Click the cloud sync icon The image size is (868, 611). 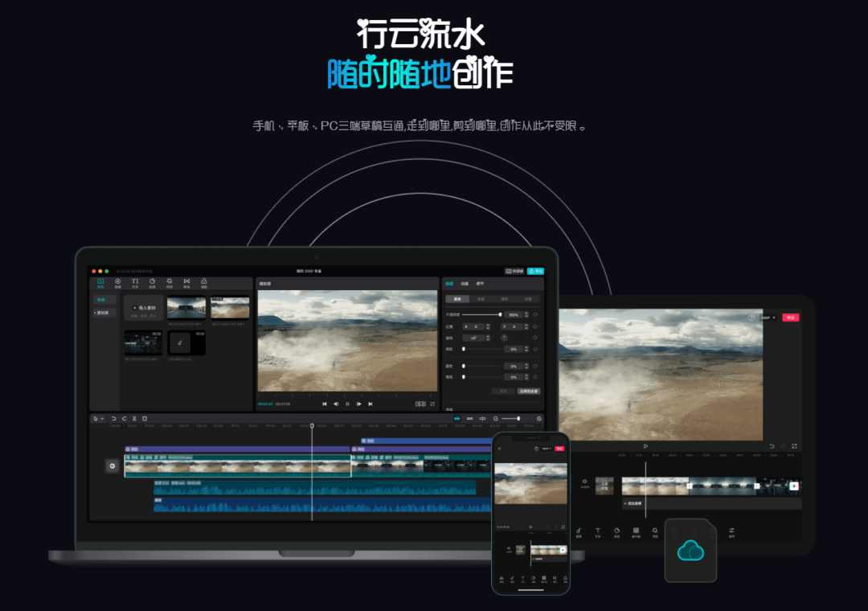(690, 551)
